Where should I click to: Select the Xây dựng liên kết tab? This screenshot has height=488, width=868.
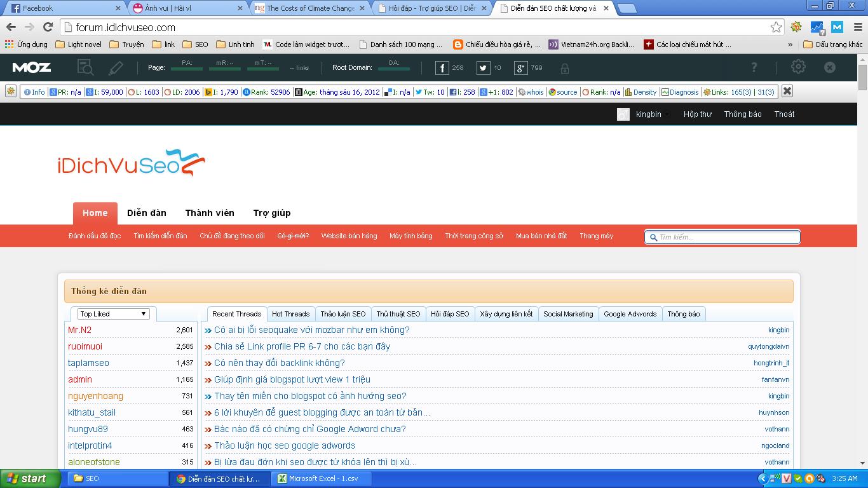(x=506, y=314)
